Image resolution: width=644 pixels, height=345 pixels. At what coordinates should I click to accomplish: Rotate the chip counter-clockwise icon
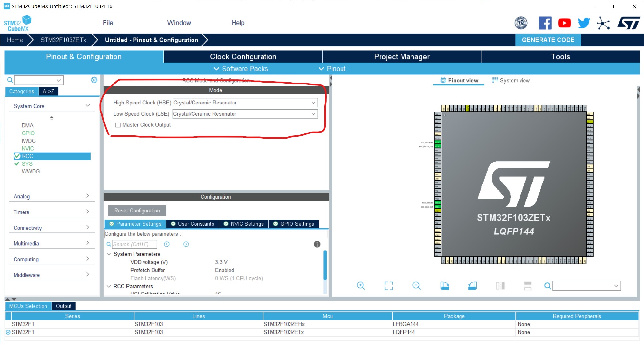tap(472, 286)
